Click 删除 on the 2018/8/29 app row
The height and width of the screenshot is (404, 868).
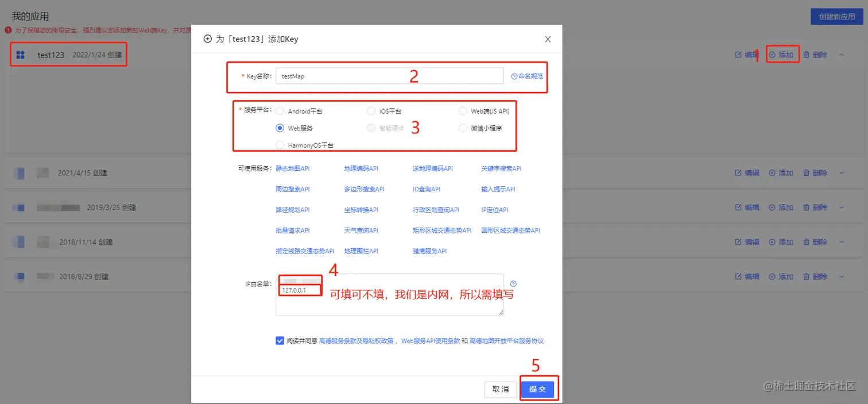(815, 276)
